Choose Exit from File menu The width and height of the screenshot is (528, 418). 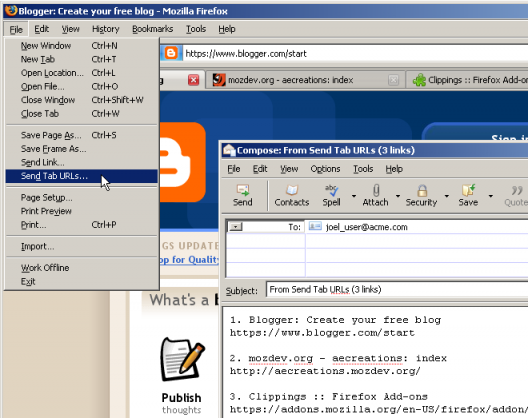(81, 282)
